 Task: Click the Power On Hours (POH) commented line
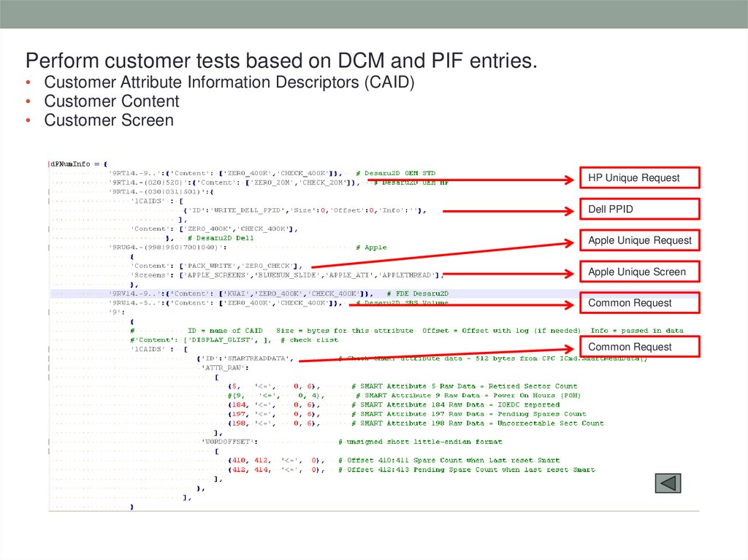[x=405, y=396]
